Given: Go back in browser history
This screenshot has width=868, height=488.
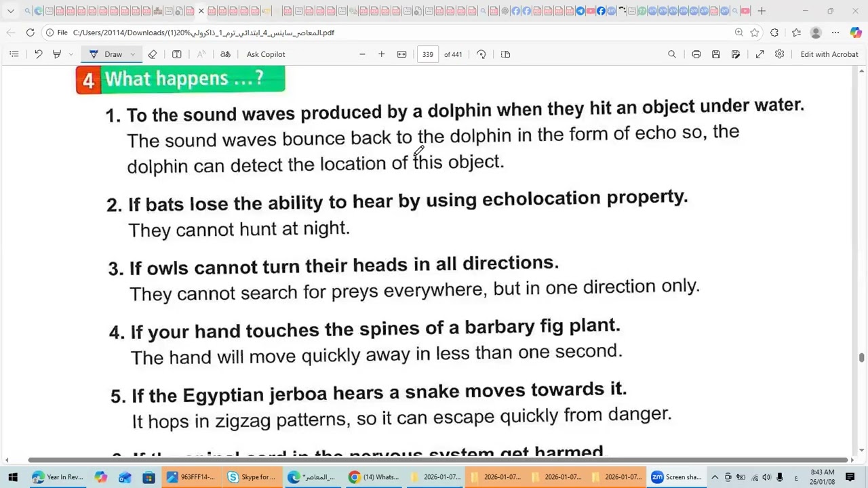Looking at the screenshot, I should pos(11,33).
